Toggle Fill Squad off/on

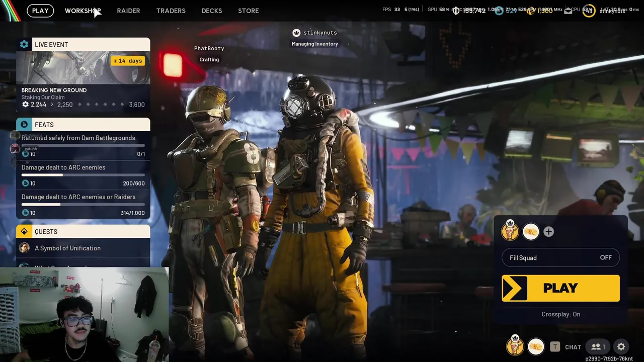(560, 257)
